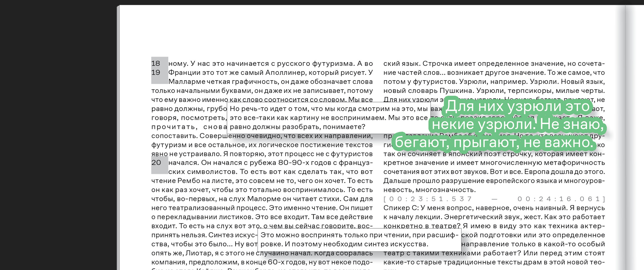The height and width of the screenshot is (270, 644).
Task: Click the gray paragraph marker "18"
Action: pos(157,63)
